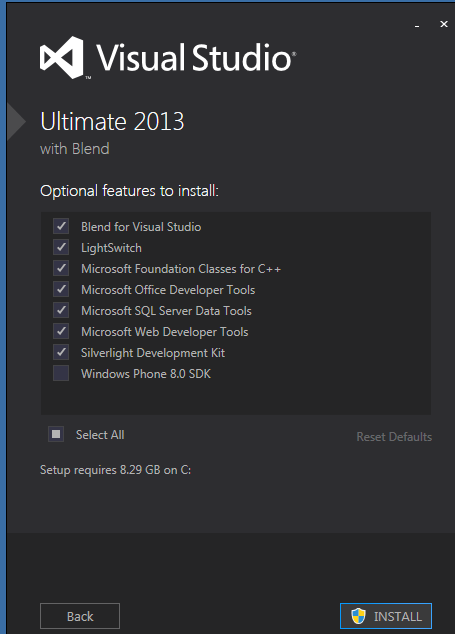Screen dimensions: 455x634
Task: Uncheck Silverlight Development Kit checkbox
Action: 61,353
